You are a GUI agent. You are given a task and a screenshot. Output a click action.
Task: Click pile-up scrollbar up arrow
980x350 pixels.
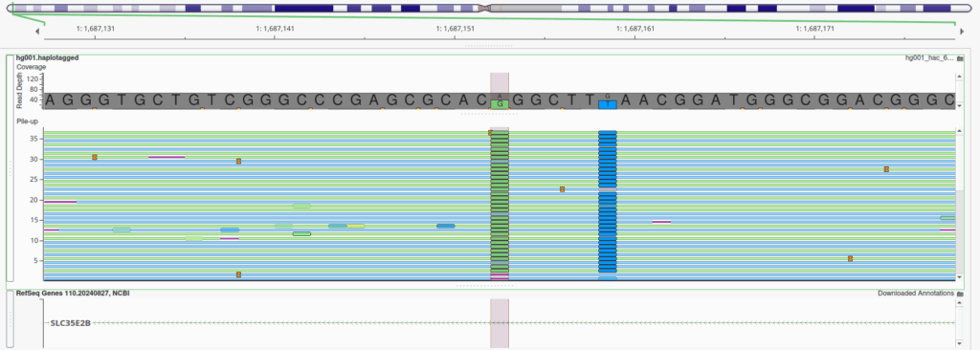pos(959,131)
